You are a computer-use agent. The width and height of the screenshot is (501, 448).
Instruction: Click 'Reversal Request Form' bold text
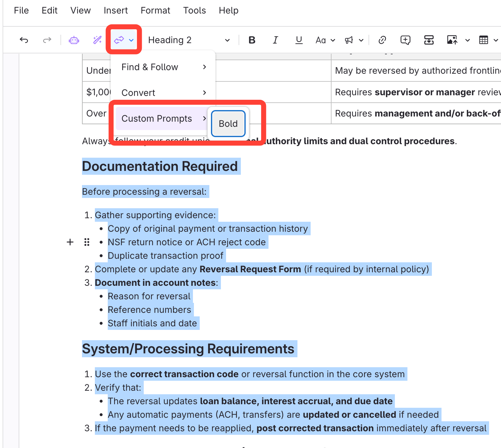tap(250, 269)
